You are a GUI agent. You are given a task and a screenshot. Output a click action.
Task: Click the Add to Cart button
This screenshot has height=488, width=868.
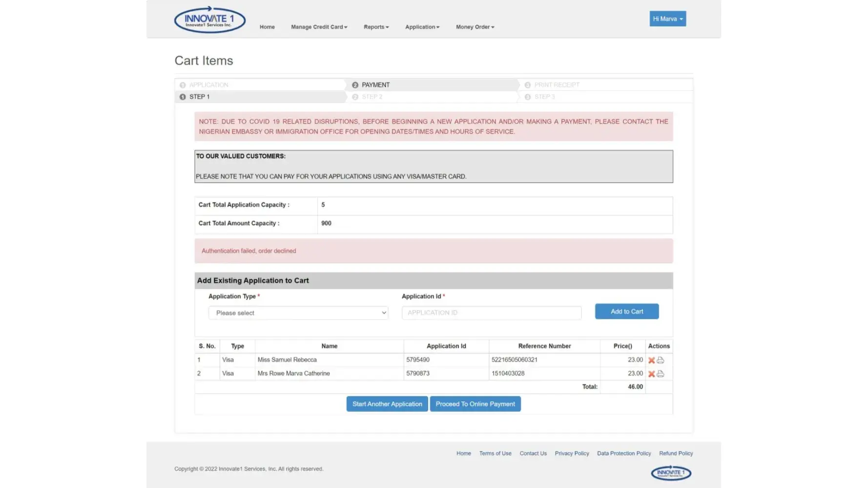[x=626, y=311]
